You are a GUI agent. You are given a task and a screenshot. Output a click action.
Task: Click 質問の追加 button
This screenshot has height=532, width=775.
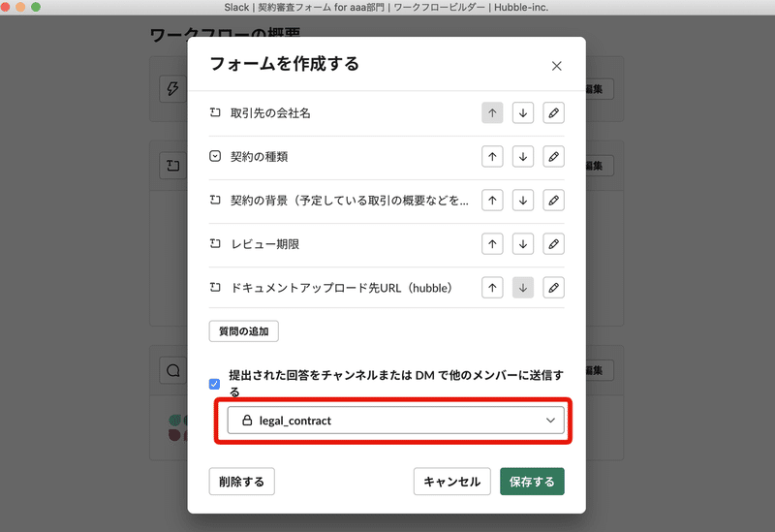244,331
